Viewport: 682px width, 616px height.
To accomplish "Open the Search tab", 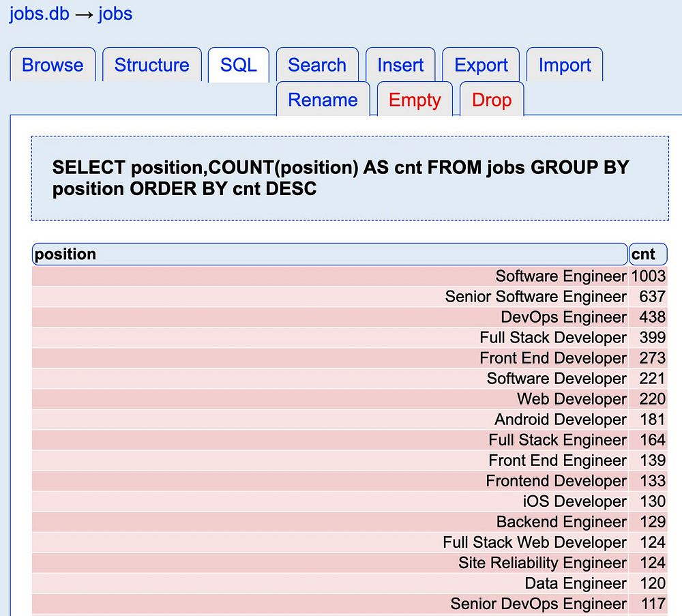I will (317, 65).
